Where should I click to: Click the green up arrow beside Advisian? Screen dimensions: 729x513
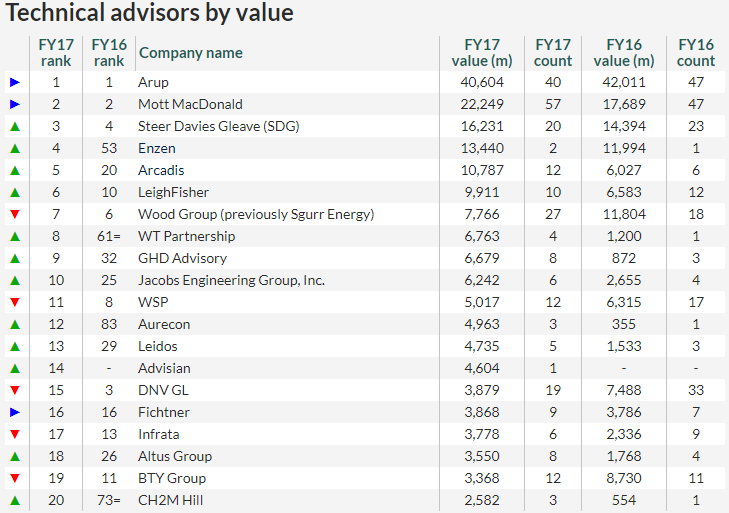[x=14, y=368]
